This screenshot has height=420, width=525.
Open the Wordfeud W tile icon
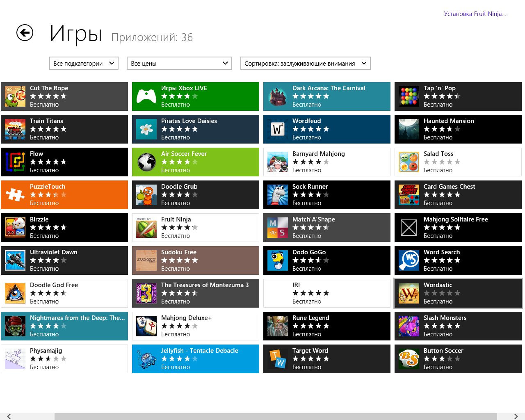278,129
